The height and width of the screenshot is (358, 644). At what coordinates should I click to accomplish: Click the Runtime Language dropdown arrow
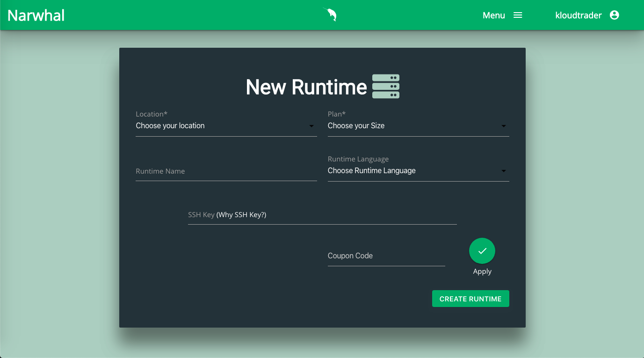[x=504, y=171]
